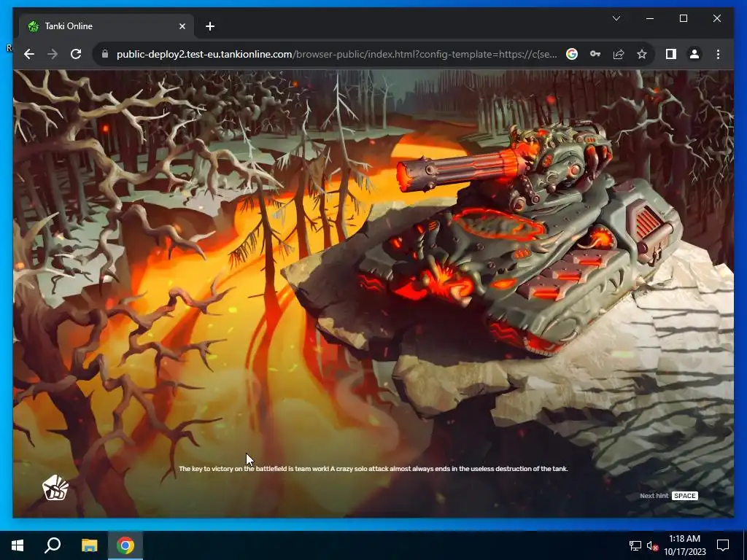Share this page via share icon
The image size is (747, 560).
pyautogui.click(x=619, y=54)
